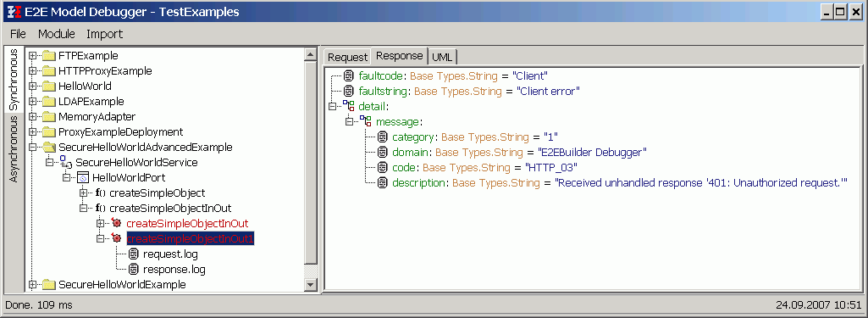Click the SecureHelloWorldExample folder icon
Viewport: 868px width, 318px height.
(49, 285)
